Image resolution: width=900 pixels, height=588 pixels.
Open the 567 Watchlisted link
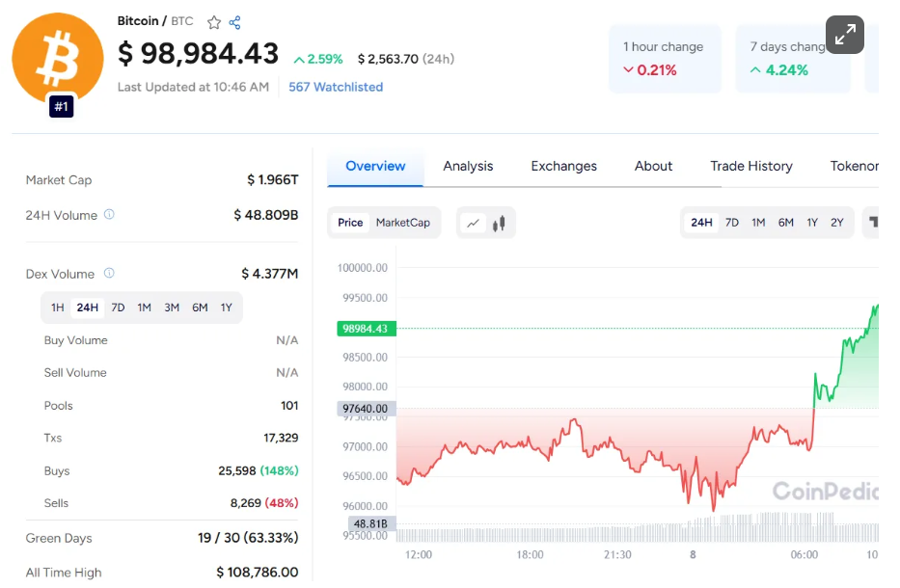(x=336, y=87)
